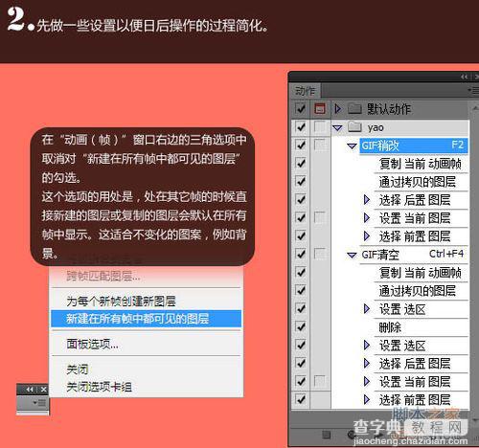Select 复制 当前 动画帧 step under GIF清空
The image size is (479, 448).
pyautogui.click(x=421, y=273)
